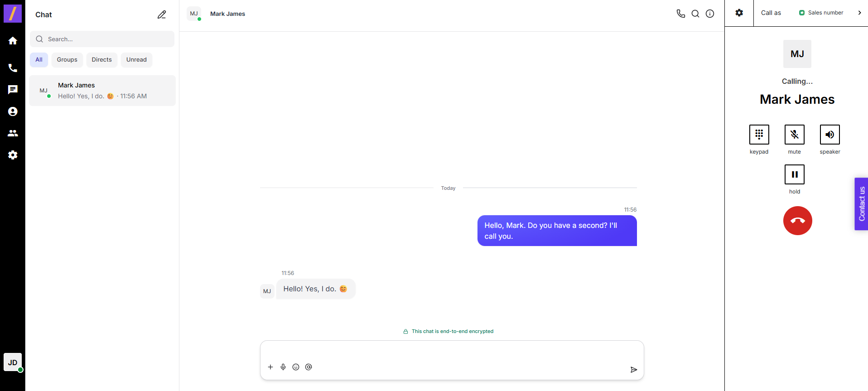The height and width of the screenshot is (391, 868).
Task: Show chat info details icon
Action: 710,14
